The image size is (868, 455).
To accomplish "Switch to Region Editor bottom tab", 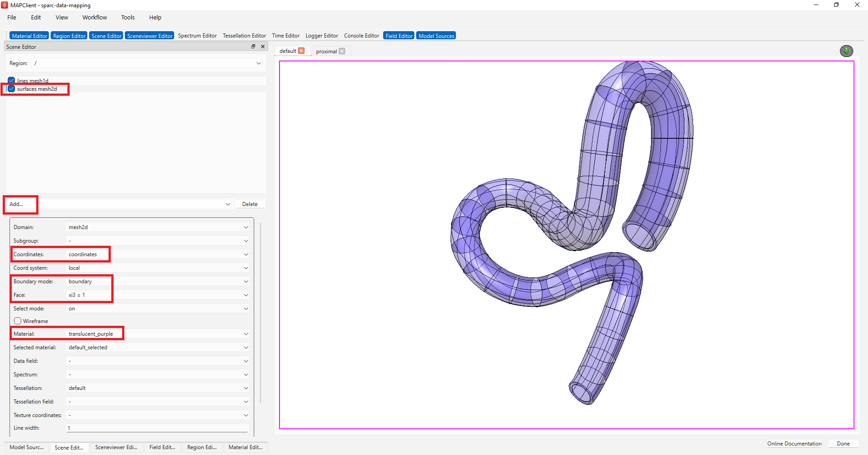I will pyautogui.click(x=202, y=447).
